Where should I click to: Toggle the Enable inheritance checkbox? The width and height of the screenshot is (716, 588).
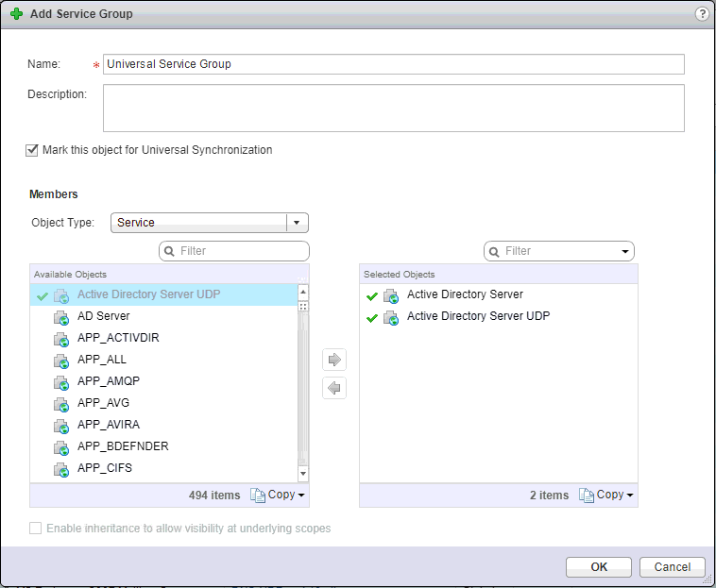pyautogui.click(x=36, y=529)
